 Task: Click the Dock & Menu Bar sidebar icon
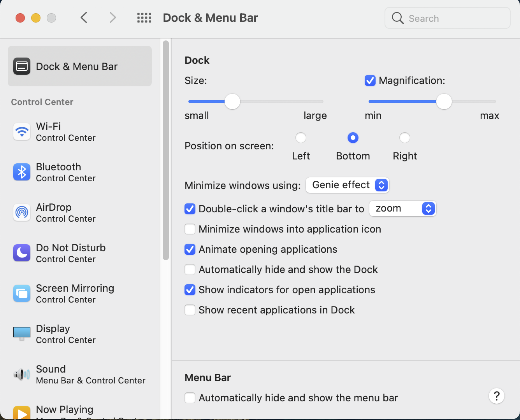(22, 66)
